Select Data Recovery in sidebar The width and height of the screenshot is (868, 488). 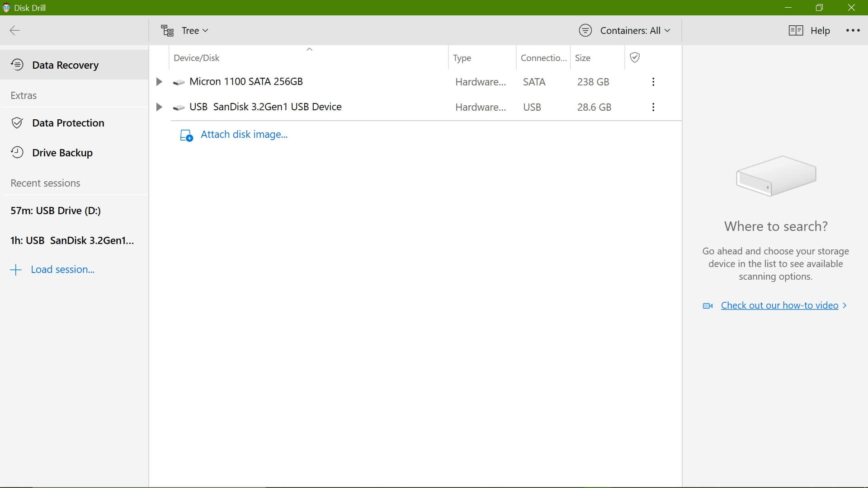tap(74, 65)
